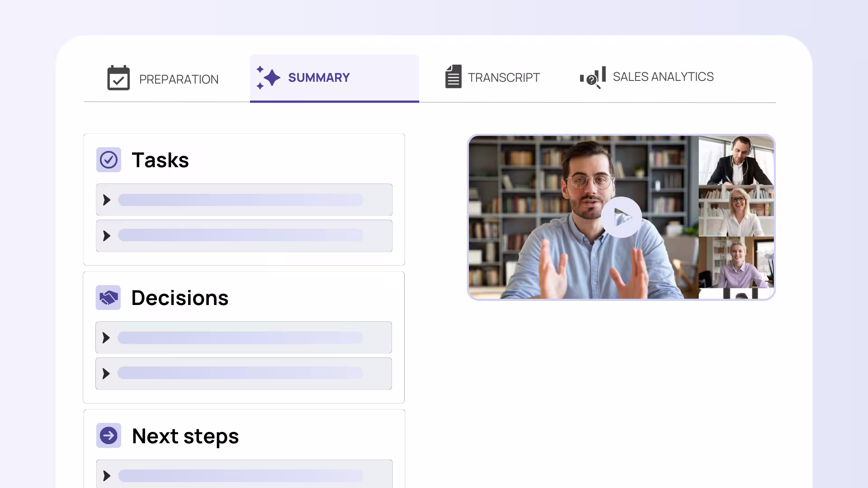This screenshot has height=488, width=868.
Task: Click the Transcript document icon
Action: coord(453,76)
